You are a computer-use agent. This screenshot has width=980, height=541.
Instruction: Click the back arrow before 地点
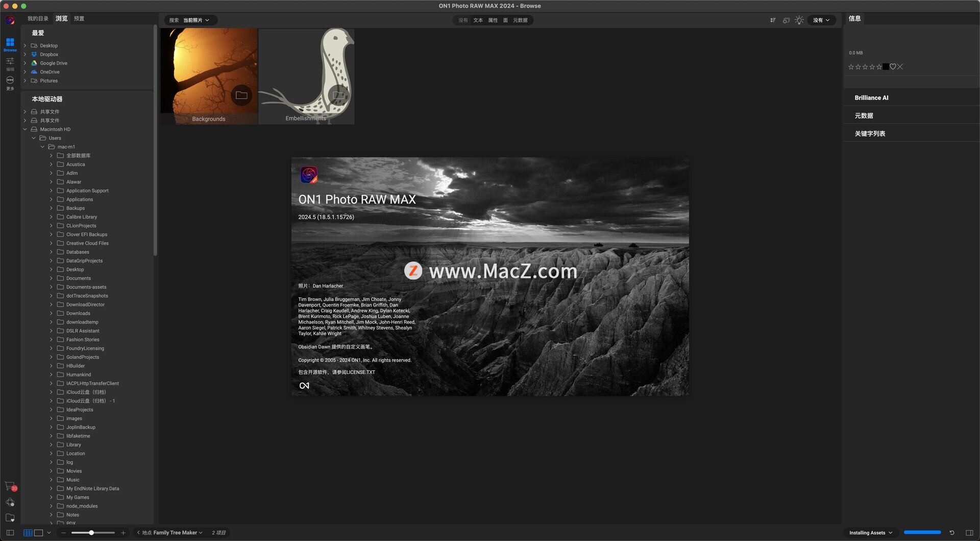[x=138, y=533]
